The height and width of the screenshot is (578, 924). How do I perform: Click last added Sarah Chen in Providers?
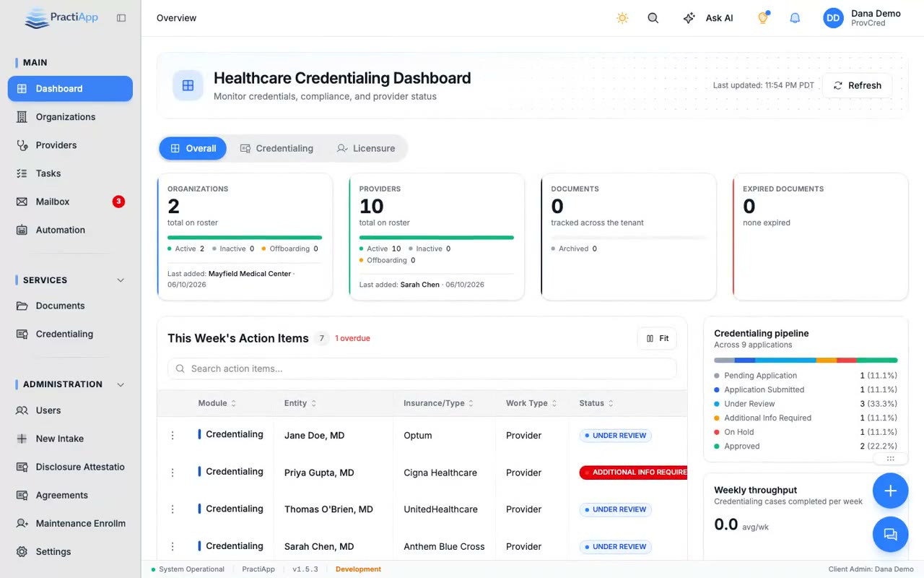(x=420, y=285)
